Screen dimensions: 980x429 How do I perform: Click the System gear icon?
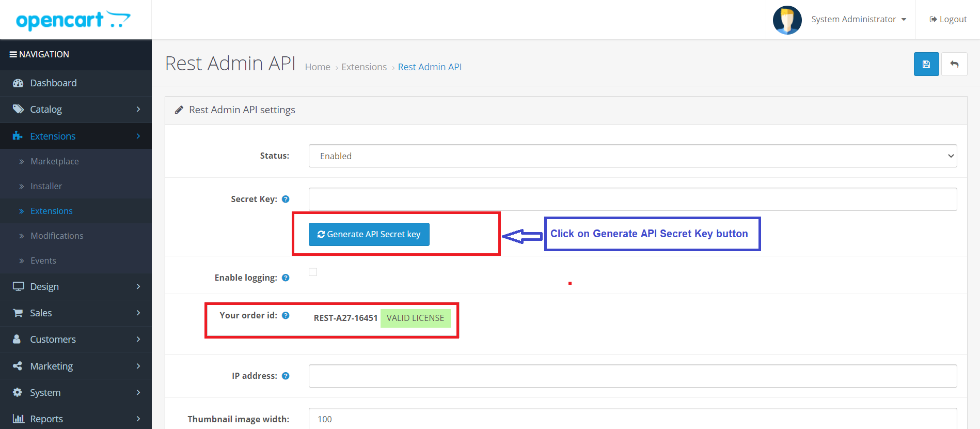(18, 392)
